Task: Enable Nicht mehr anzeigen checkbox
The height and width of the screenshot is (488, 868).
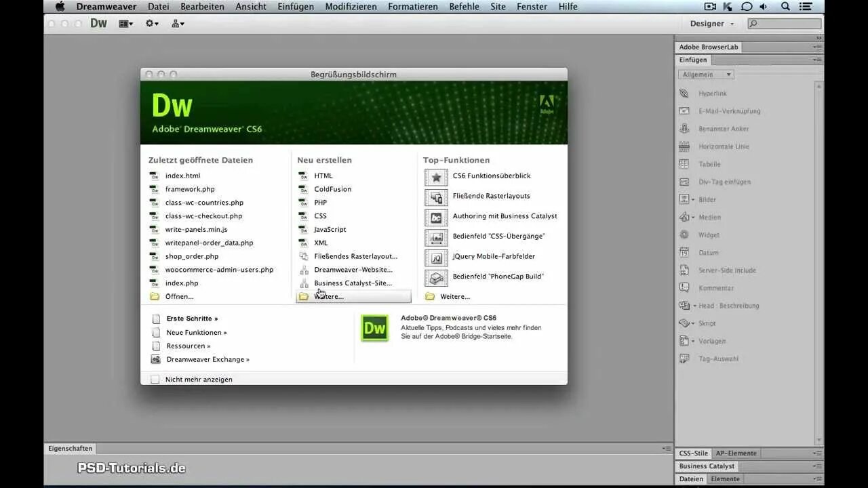Action: pyautogui.click(x=155, y=380)
